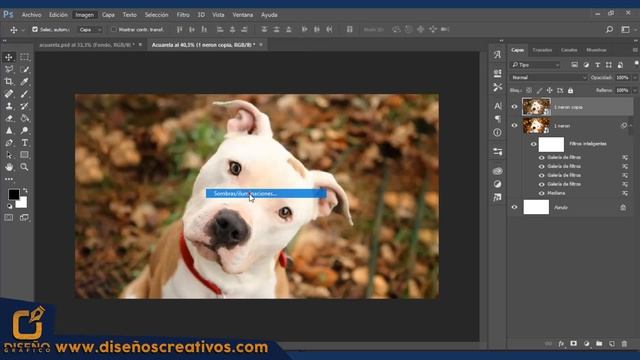Create new adjustment layer icon
The width and height of the screenshot is (640, 360).
click(x=587, y=344)
